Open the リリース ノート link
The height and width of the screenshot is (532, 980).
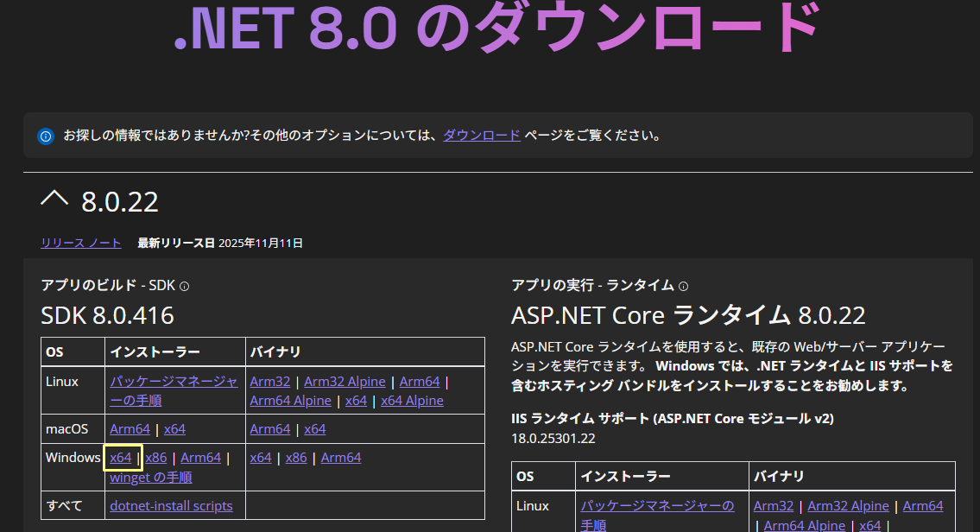point(81,243)
